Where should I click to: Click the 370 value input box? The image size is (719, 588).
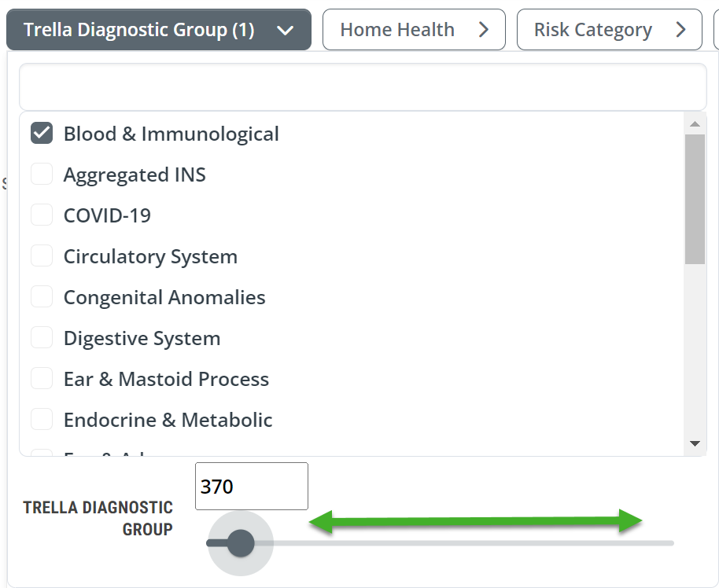[x=252, y=487]
